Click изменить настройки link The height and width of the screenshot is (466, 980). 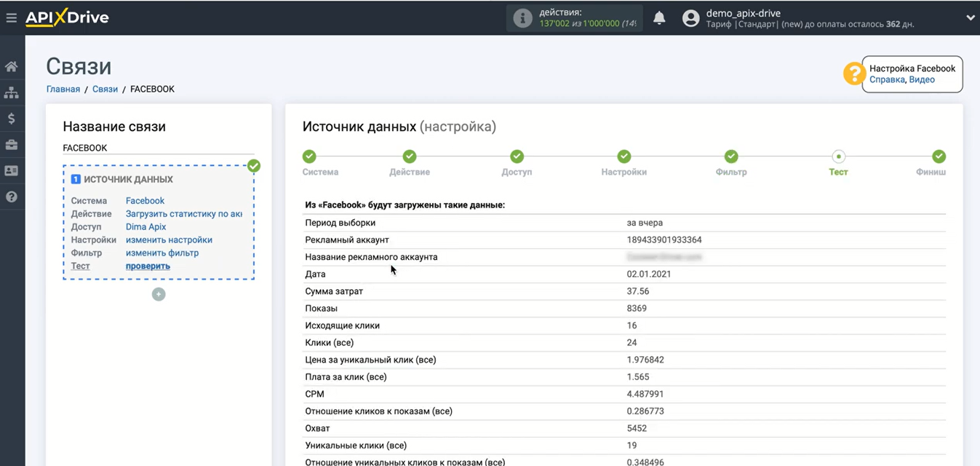click(169, 240)
